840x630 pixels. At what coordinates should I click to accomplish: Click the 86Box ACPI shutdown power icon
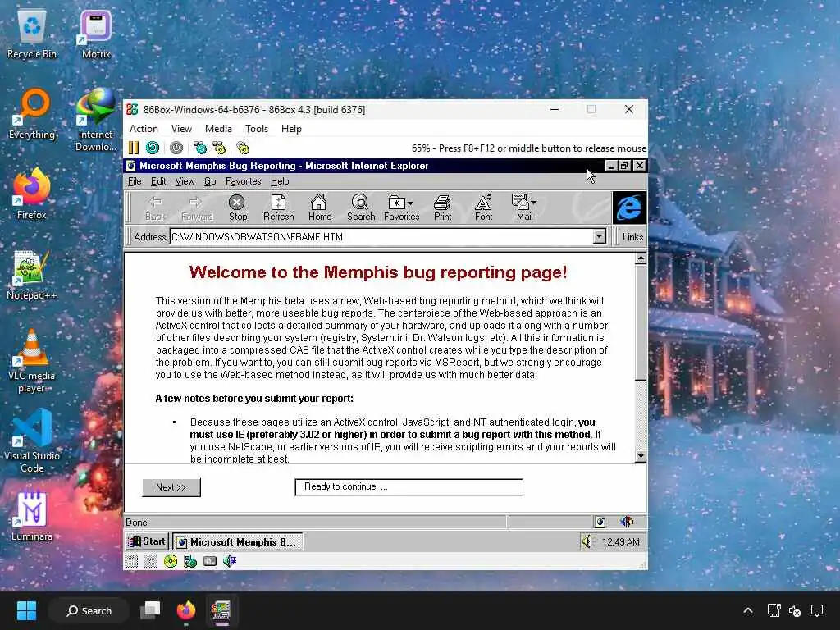click(176, 148)
